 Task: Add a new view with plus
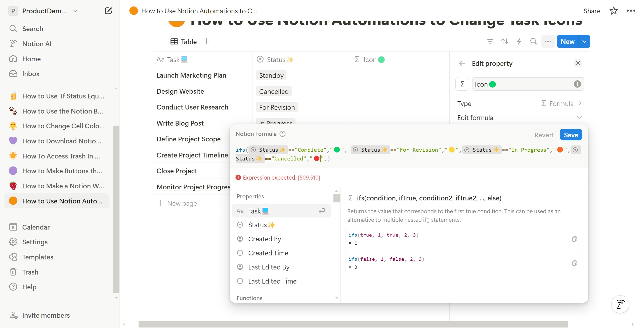pyautogui.click(x=206, y=41)
